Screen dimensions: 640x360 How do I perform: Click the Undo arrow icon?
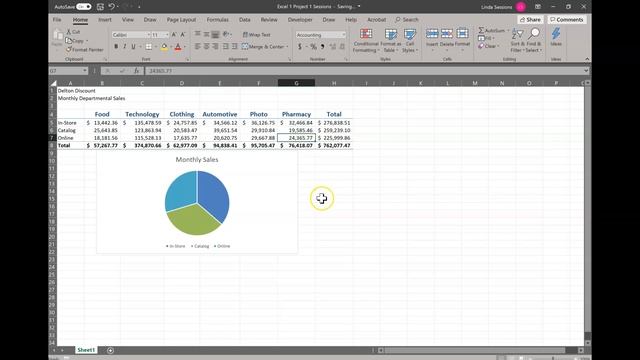click(111, 7)
